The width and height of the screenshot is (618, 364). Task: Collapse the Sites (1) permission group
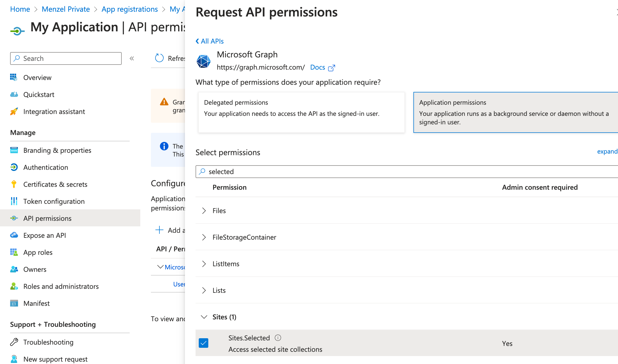(x=204, y=317)
